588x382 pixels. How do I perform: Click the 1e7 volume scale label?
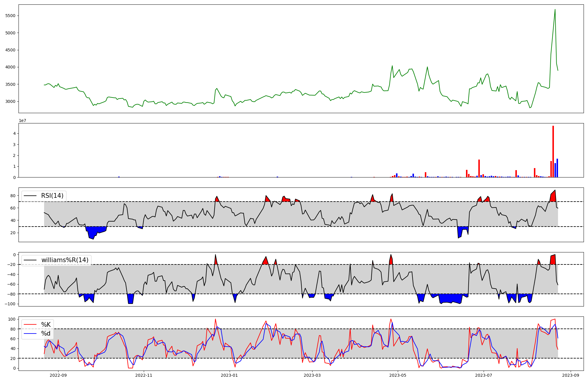point(22,121)
